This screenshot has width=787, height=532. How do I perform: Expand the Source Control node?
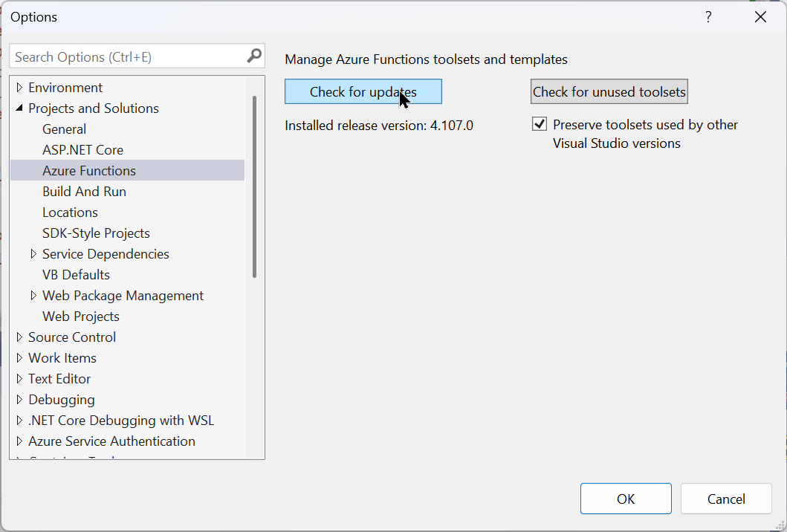(x=19, y=337)
